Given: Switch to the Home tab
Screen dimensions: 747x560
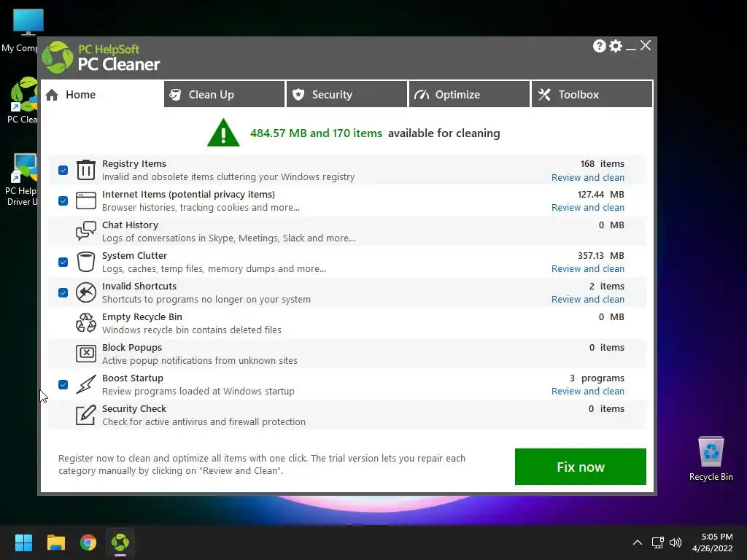Looking at the screenshot, I should pyautogui.click(x=102, y=94).
